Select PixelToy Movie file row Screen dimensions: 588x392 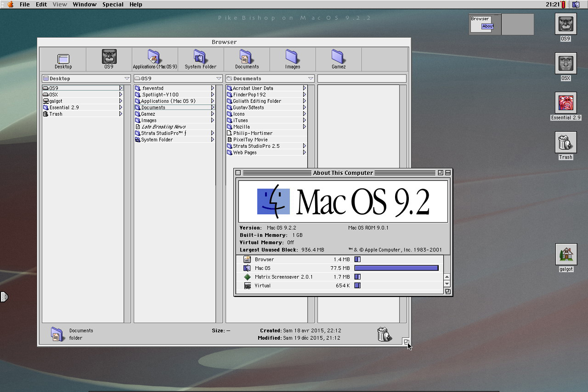[266, 140]
